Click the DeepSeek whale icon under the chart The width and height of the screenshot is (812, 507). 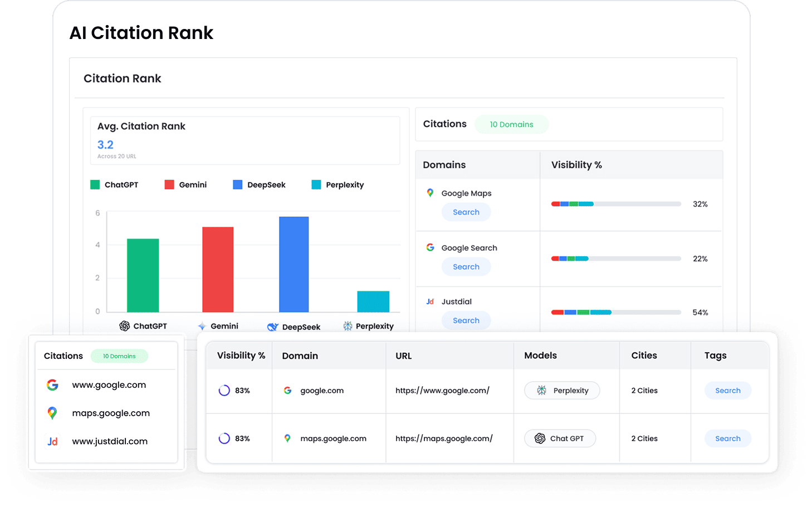[x=272, y=327]
